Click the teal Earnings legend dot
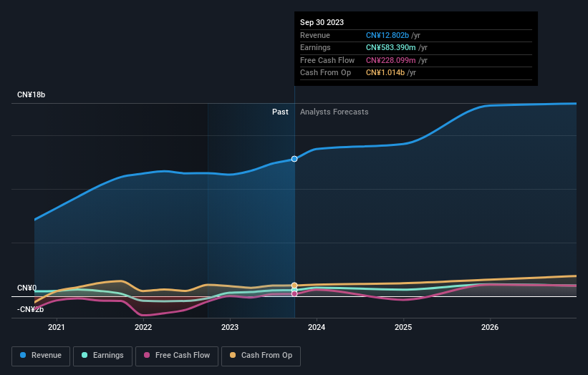The image size is (588, 375). click(x=85, y=355)
